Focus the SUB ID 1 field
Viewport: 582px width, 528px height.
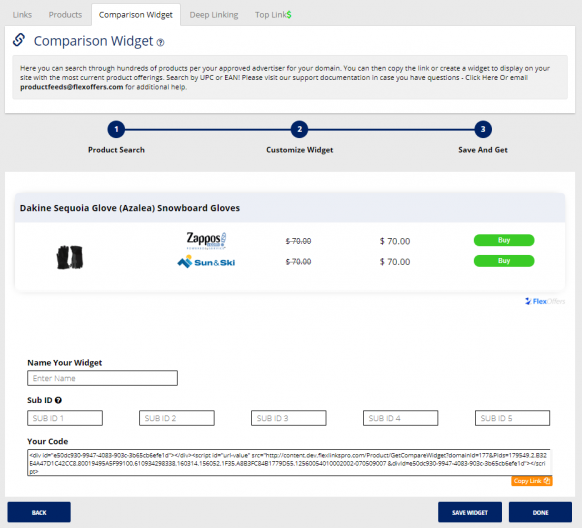pyautogui.click(x=65, y=418)
